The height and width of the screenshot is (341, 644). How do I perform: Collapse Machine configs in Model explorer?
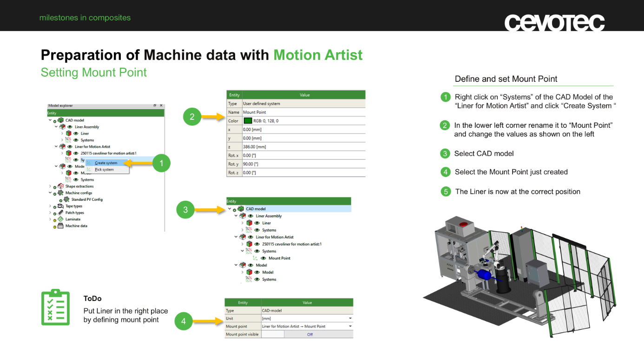tap(50, 193)
